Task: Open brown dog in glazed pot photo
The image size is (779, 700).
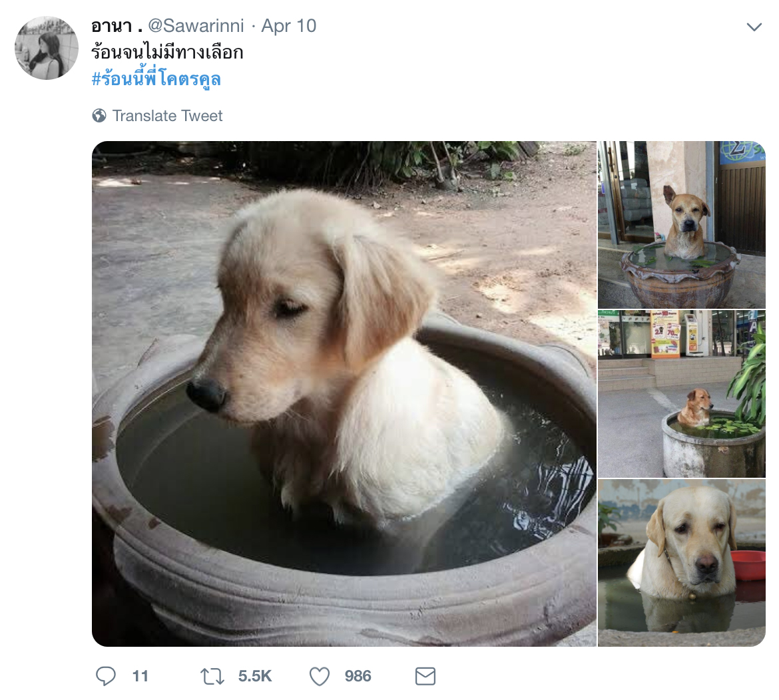Action: coord(682,224)
